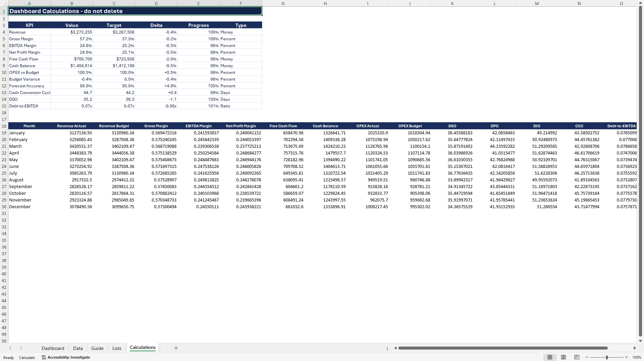Click the Progress header cell

(x=198, y=25)
